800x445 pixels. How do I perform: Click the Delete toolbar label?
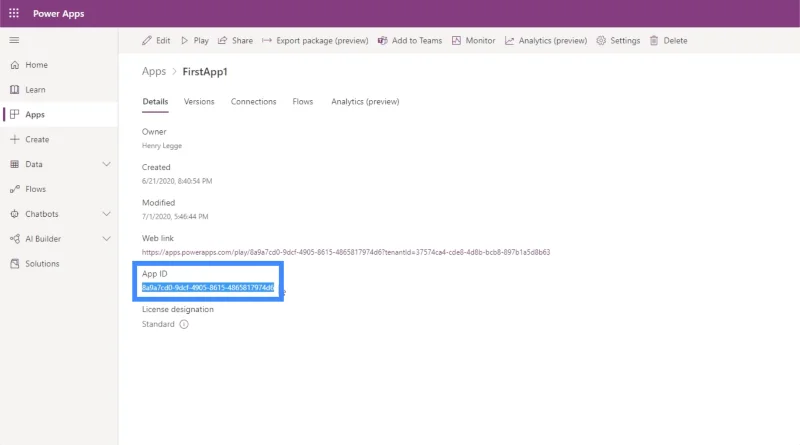(676, 40)
